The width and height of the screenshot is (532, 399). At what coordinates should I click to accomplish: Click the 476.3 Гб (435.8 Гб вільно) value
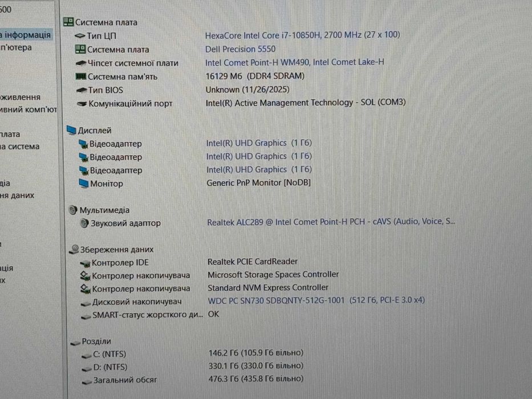[x=256, y=378]
